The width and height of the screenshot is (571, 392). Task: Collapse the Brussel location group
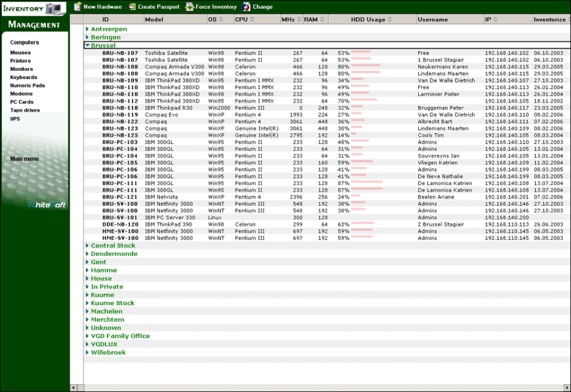pos(87,45)
